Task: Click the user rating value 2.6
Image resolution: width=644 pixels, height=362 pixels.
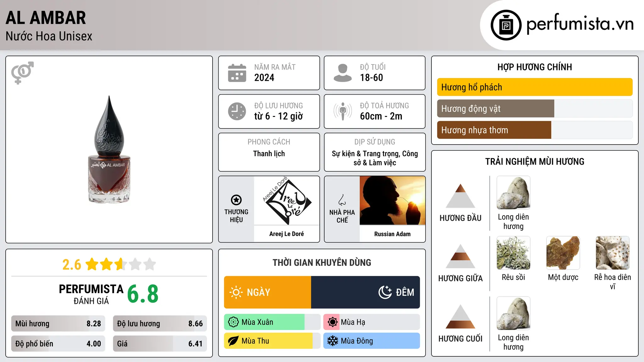Action: coord(72,265)
